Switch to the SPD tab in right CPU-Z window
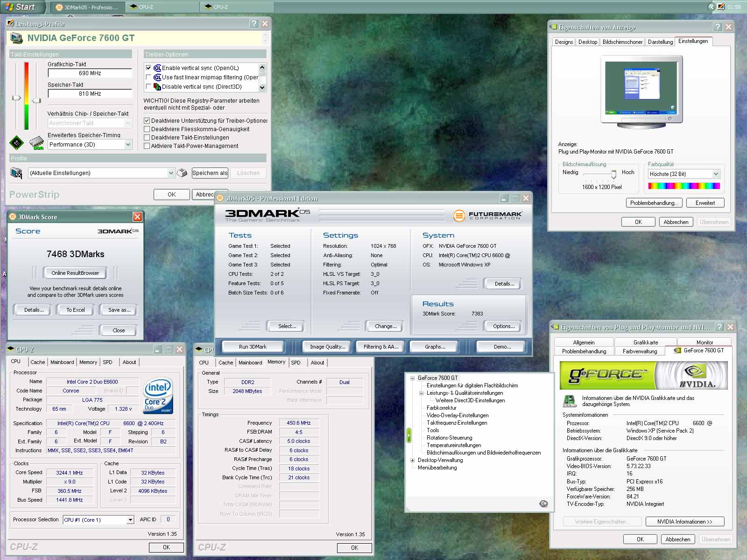The image size is (747, 560). [x=296, y=363]
